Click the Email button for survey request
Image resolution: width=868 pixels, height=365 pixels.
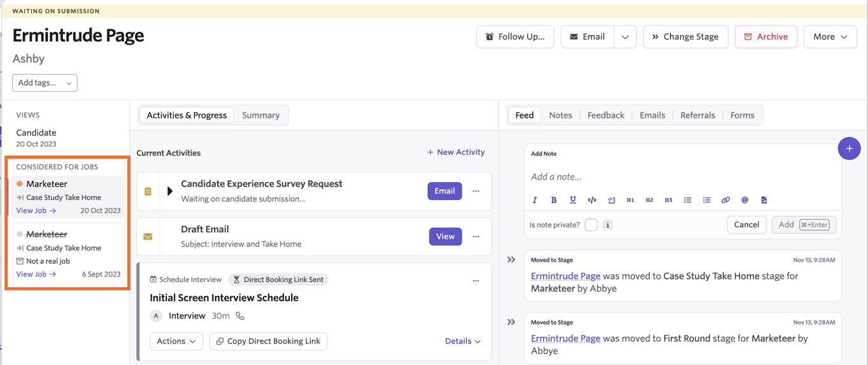[445, 191]
